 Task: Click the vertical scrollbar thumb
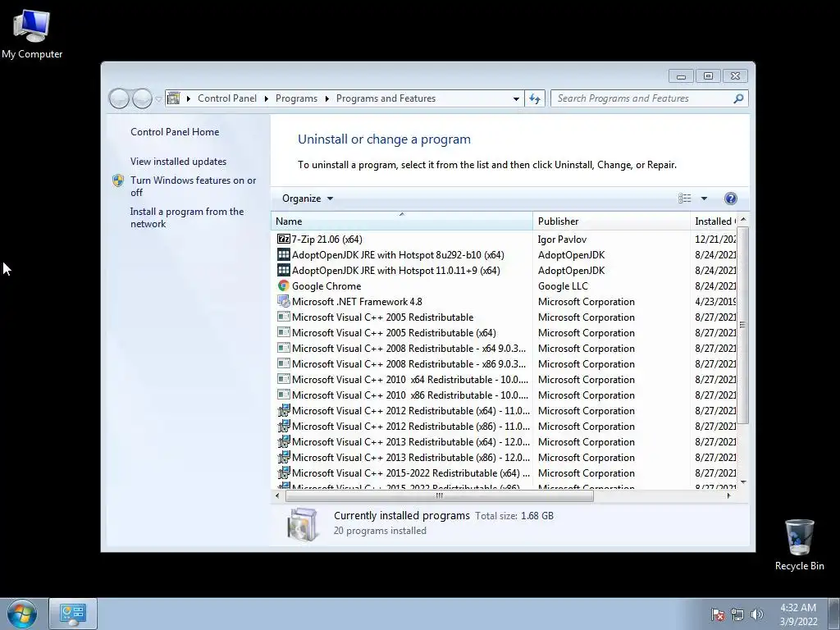(x=742, y=325)
